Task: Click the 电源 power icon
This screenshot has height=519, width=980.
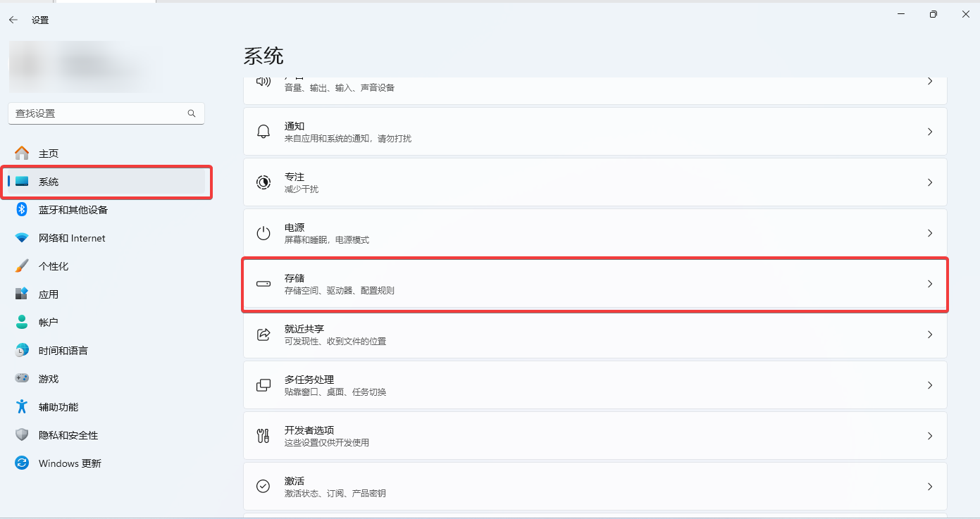Action: [x=263, y=232]
